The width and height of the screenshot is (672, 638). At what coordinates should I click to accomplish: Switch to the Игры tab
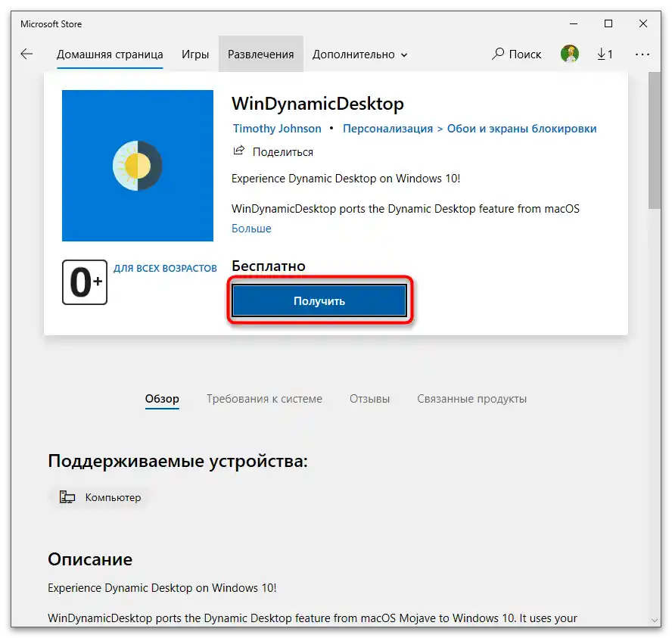pyautogui.click(x=195, y=54)
